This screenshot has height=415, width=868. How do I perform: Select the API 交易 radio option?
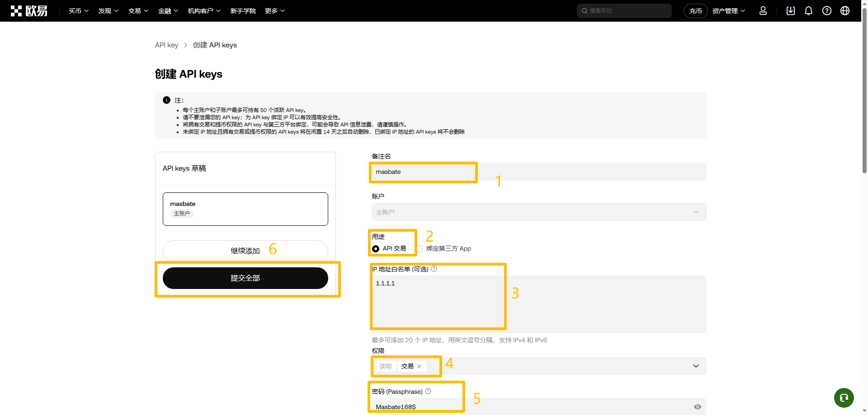[376, 249]
